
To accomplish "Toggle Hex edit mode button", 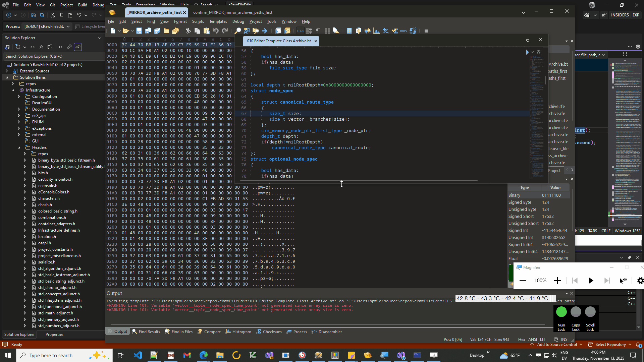I will [300, 31].
